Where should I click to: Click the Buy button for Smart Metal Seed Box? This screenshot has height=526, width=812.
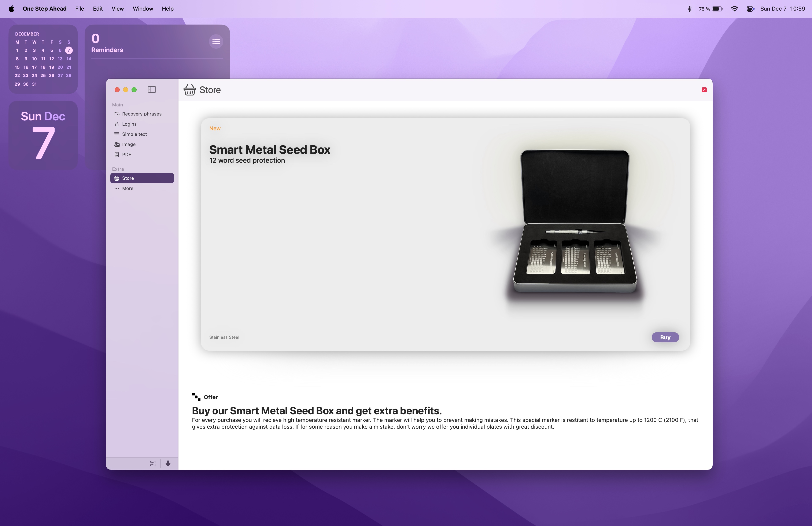pos(665,337)
